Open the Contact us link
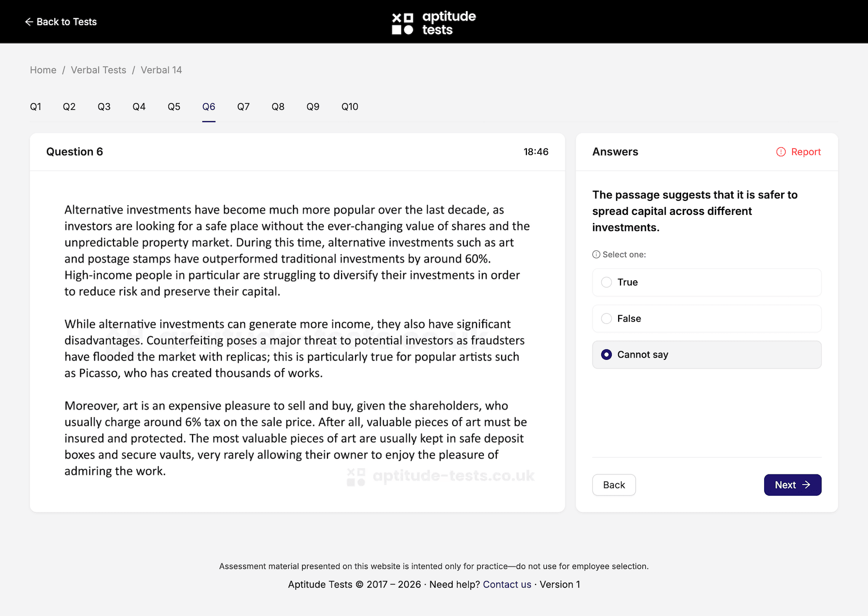The width and height of the screenshot is (868, 616). 507,584
